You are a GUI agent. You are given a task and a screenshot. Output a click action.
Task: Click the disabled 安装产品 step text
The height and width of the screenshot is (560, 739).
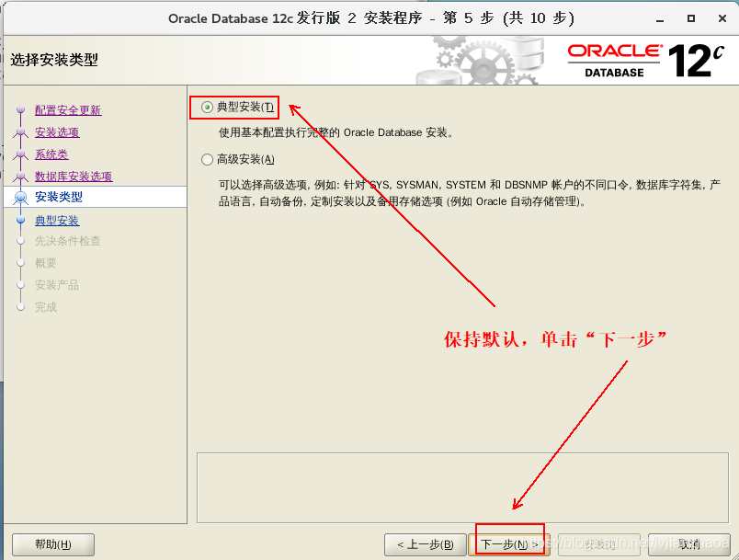coord(57,285)
